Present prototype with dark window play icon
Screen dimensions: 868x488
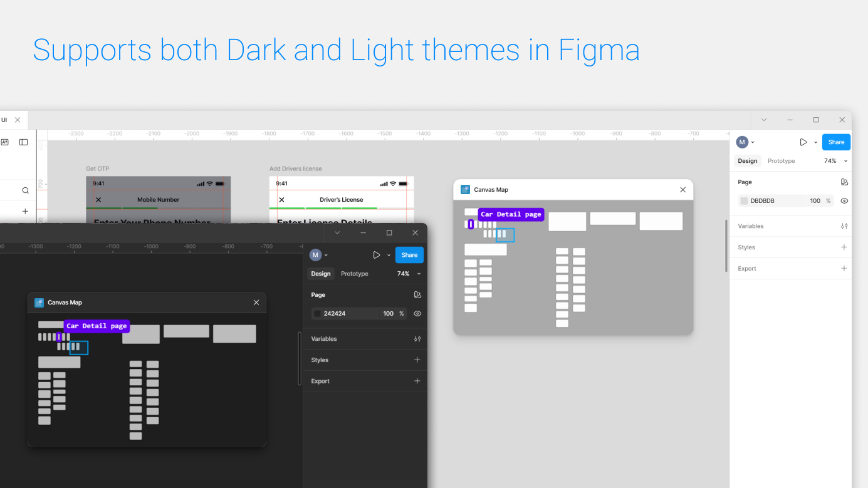[x=377, y=255]
